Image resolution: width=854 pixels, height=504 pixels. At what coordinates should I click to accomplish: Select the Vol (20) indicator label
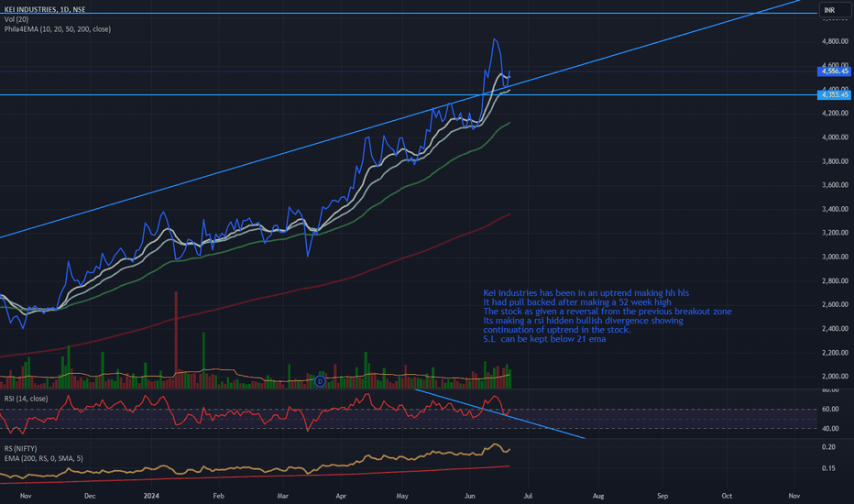[x=16, y=19]
